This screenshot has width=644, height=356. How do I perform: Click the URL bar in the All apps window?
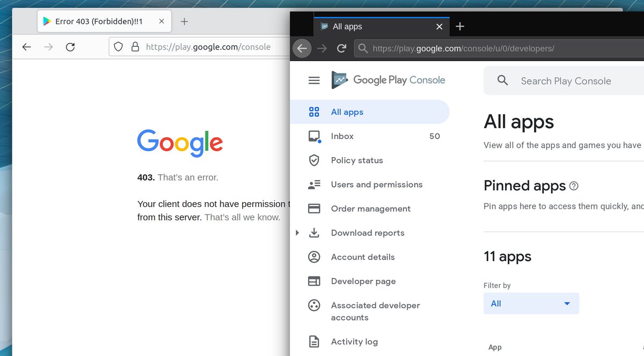(499, 49)
